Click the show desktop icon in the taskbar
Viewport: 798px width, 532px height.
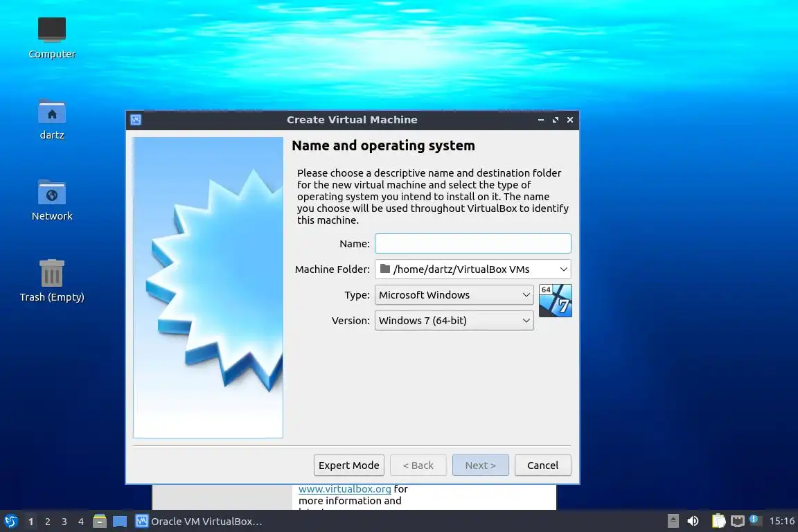120,522
